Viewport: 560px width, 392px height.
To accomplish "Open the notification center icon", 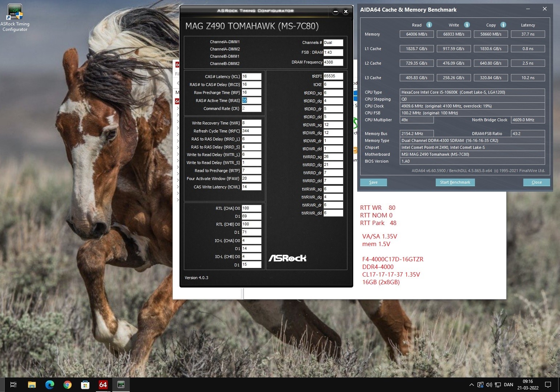I will click(x=548, y=385).
